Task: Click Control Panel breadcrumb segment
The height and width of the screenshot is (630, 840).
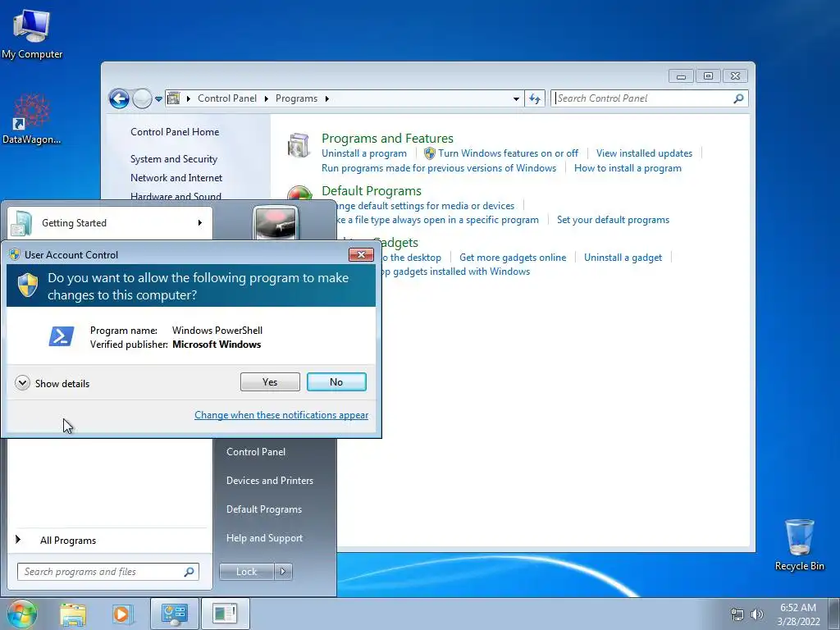Action: point(227,98)
